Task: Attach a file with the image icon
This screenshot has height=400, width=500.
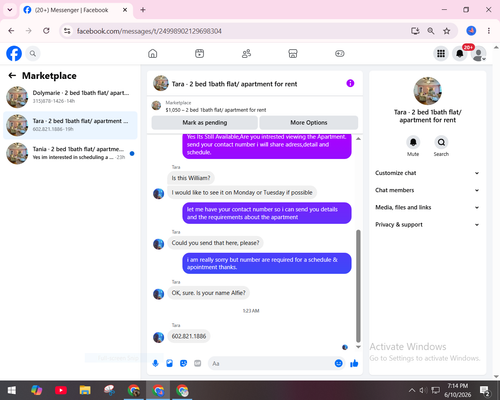Action: tap(169, 363)
